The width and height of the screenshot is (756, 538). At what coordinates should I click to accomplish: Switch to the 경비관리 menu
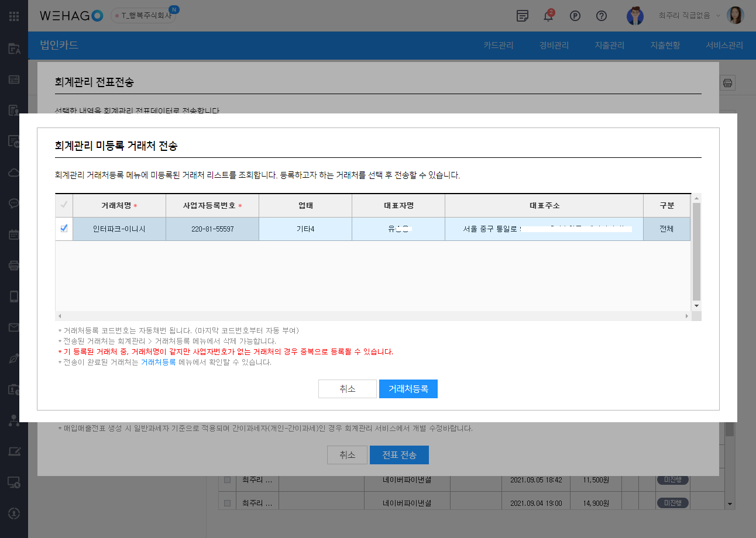pos(554,46)
